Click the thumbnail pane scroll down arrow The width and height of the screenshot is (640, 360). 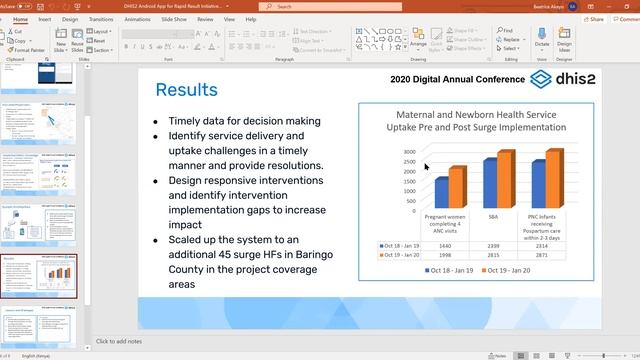pos(87,348)
